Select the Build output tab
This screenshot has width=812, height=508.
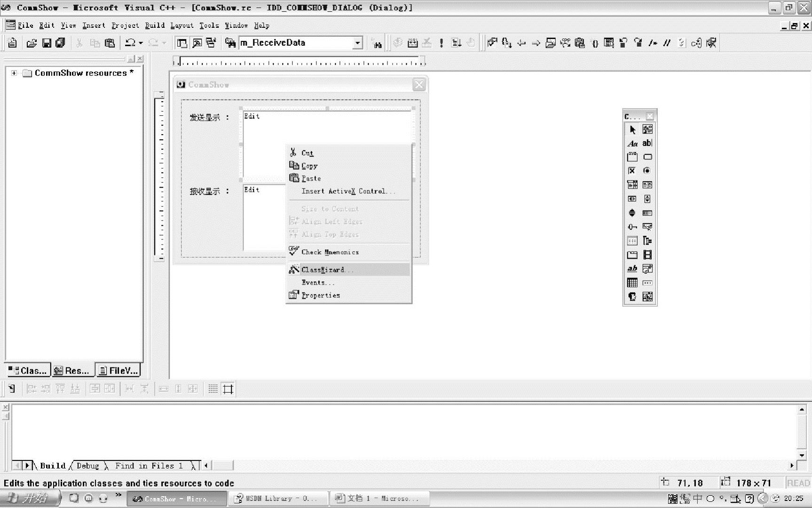tap(52, 466)
